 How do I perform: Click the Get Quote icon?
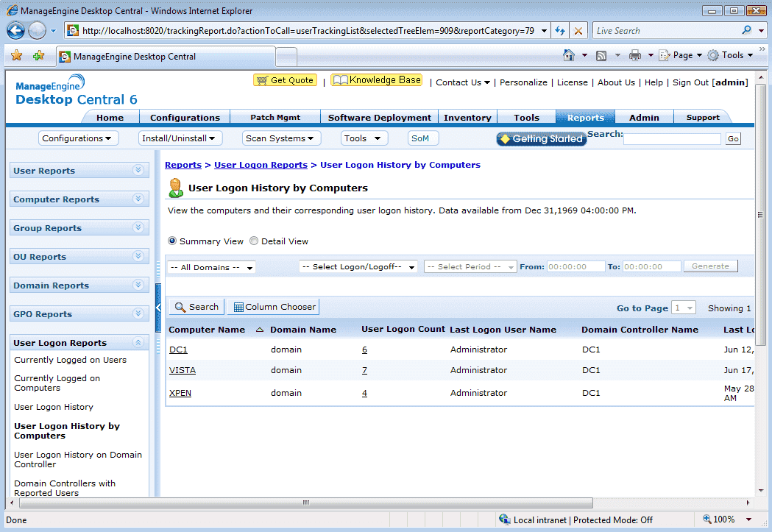262,80
